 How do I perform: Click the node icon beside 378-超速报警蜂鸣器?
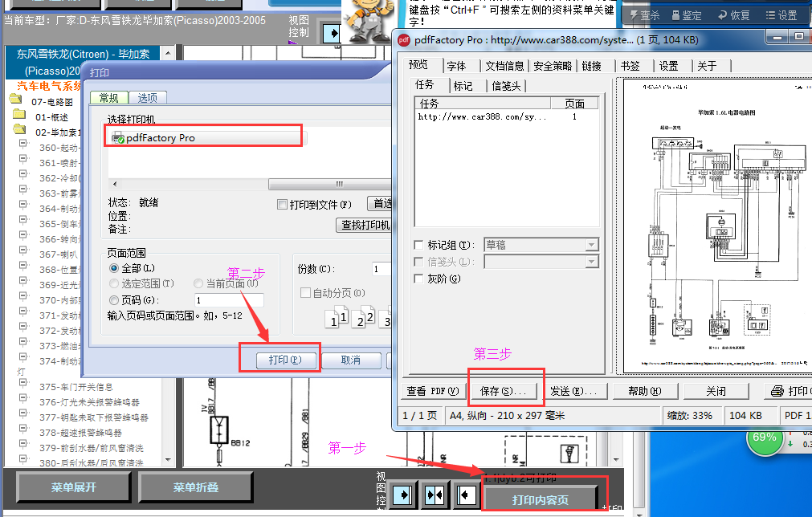click(x=23, y=429)
